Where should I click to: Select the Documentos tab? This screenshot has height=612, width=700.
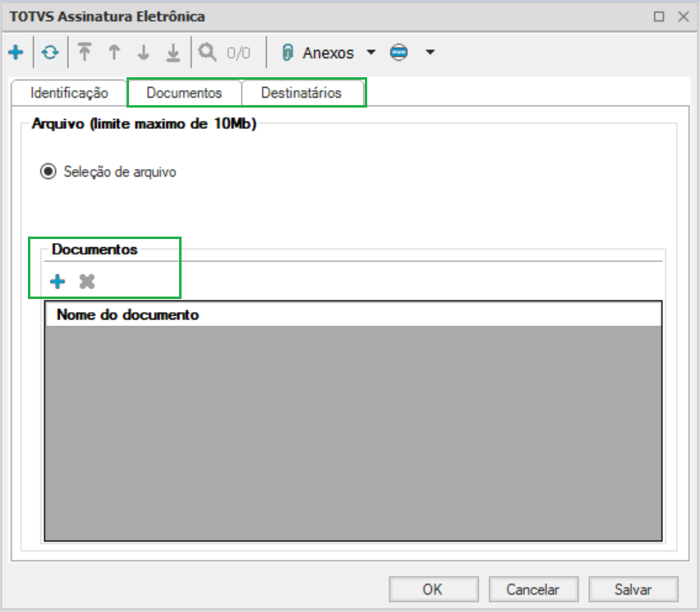click(184, 93)
